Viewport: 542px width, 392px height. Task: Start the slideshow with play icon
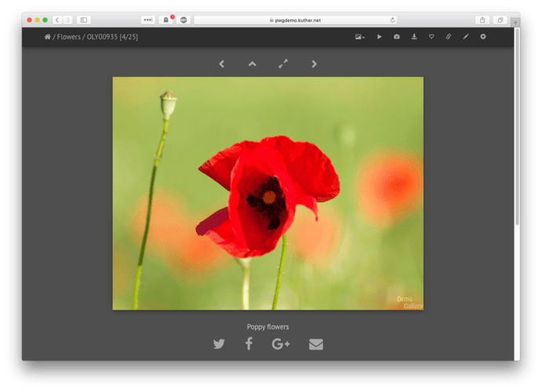click(x=379, y=37)
